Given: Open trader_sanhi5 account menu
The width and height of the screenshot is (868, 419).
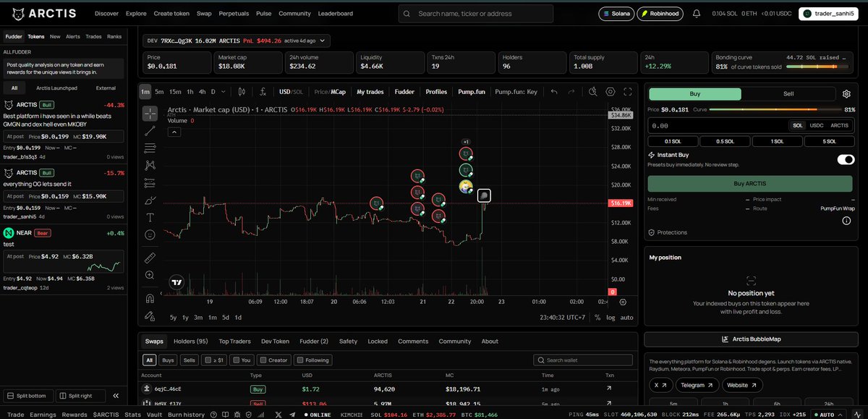Looking at the screenshot, I should (x=828, y=13).
